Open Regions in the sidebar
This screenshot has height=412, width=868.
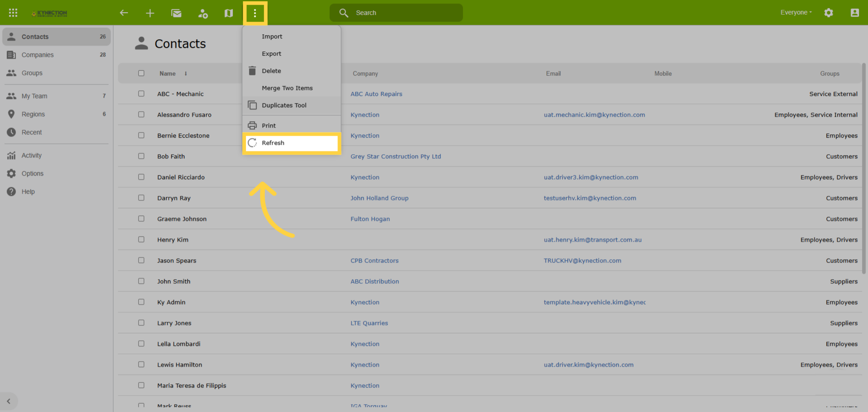pos(56,114)
